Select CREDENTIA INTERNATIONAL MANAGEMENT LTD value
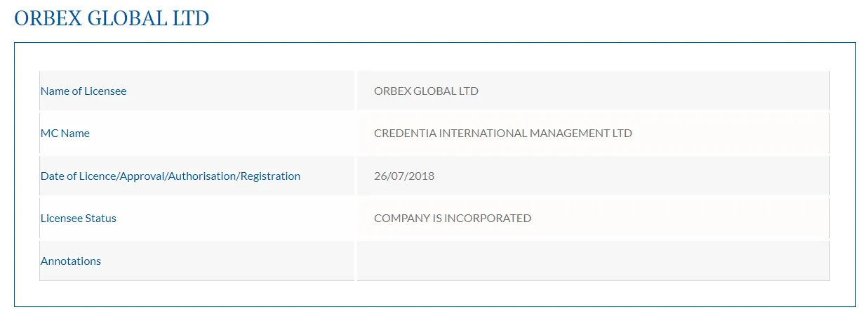This screenshot has height=319, width=868. (502, 134)
